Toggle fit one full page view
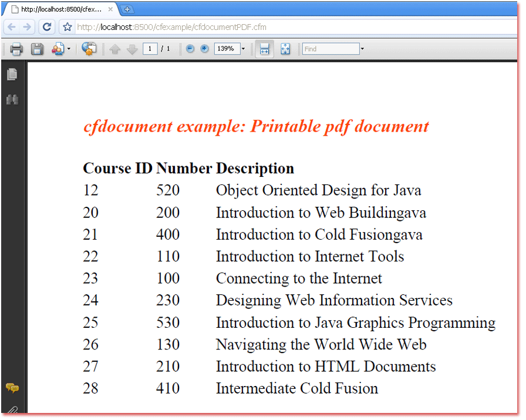Viewport: 526px width, 420px height. click(285, 49)
